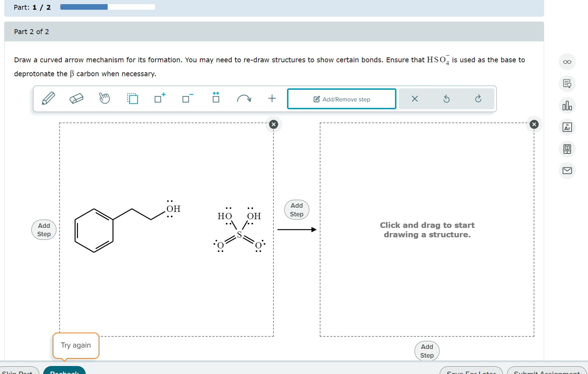Click the plus sign tool
This screenshot has height=374, width=588.
coord(272,98)
